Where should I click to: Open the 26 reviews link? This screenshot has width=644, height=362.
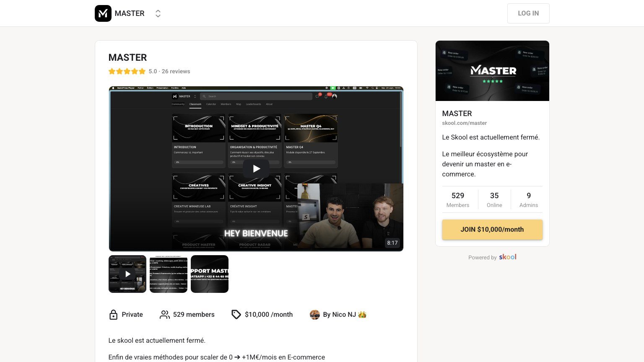coord(176,71)
